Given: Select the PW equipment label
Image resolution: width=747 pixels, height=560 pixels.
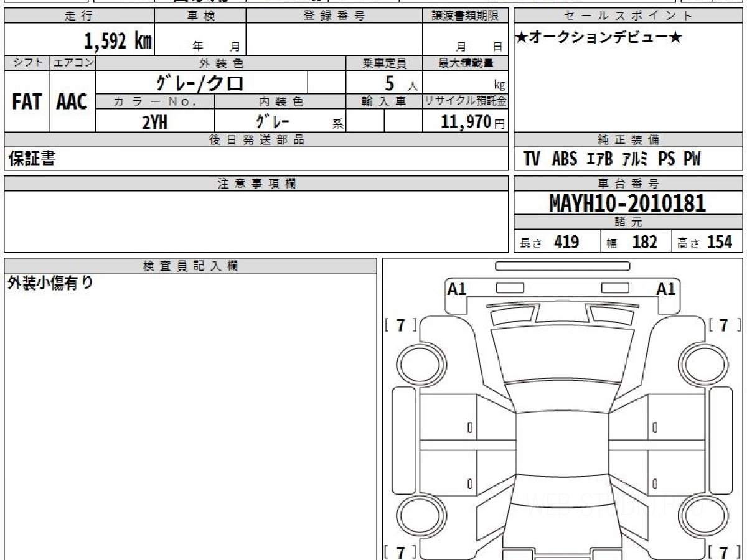Looking at the screenshot, I should coord(692,159).
